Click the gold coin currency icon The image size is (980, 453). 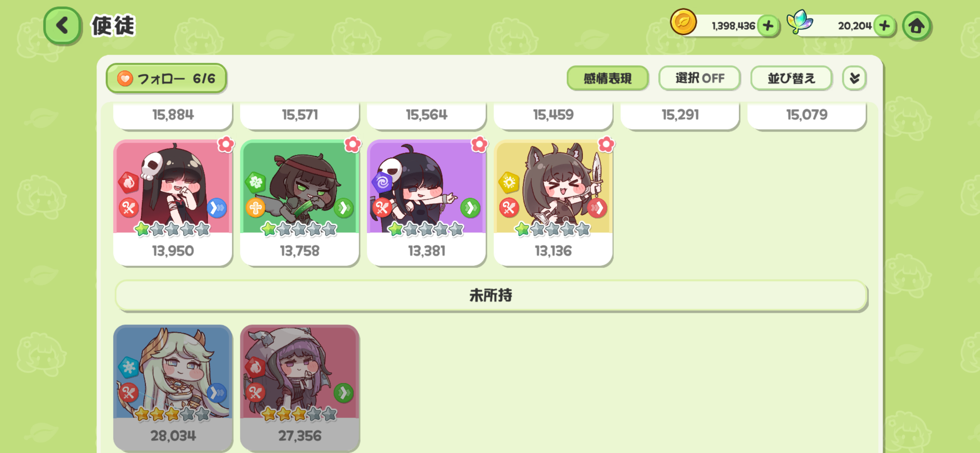point(683,22)
